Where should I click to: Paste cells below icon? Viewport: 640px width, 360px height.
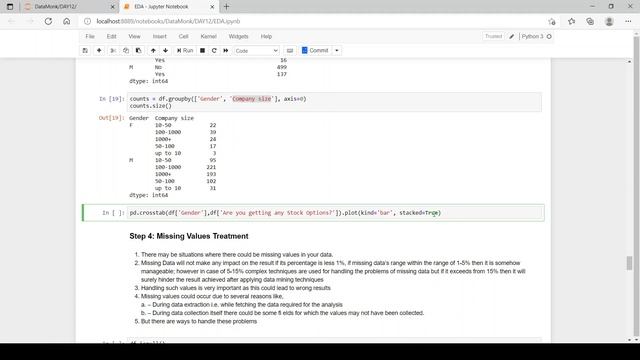(x=138, y=51)
